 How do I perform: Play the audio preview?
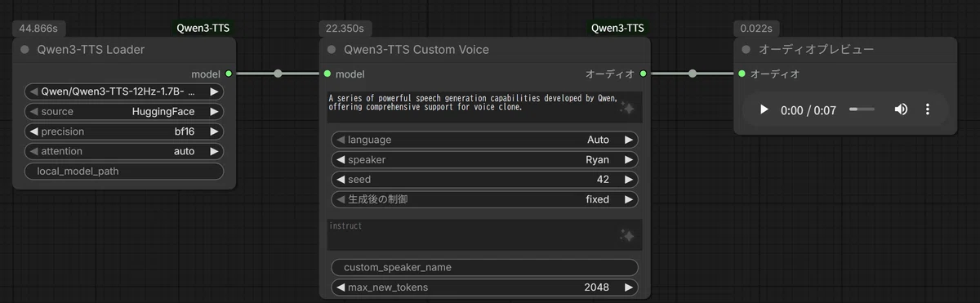pos(764,109)
